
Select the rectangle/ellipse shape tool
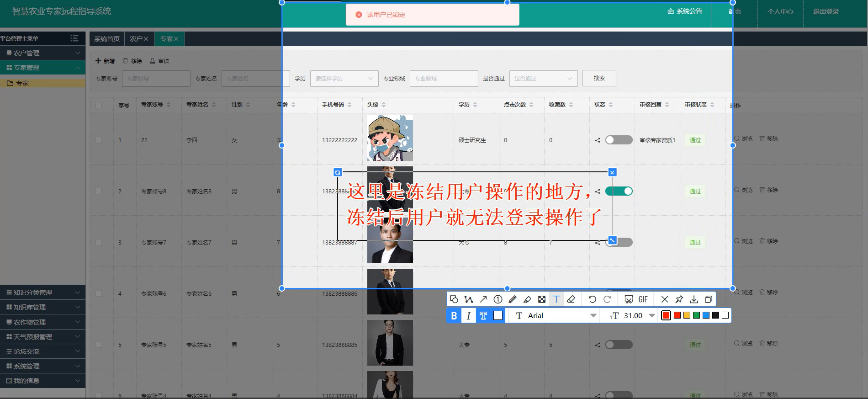454,299
